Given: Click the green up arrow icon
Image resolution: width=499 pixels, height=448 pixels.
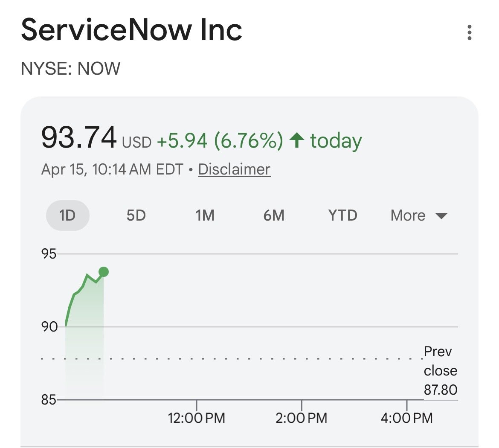Looking at the screenshot, I should 297,140.
